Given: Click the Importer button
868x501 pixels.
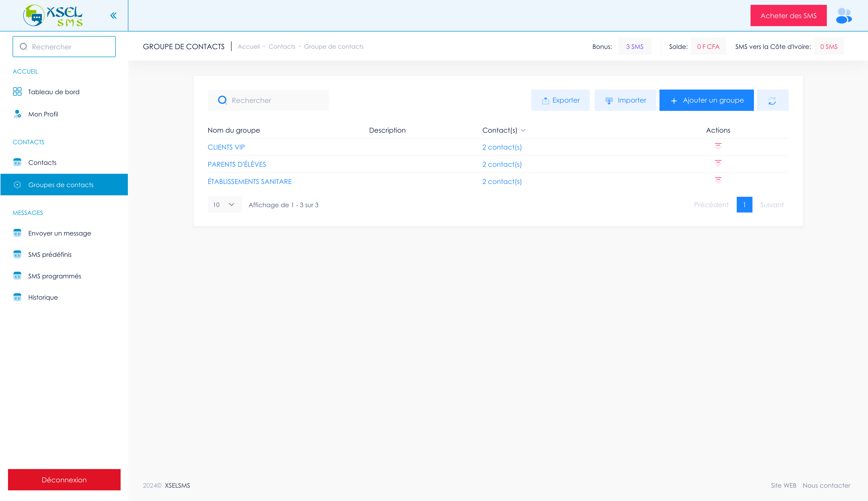Looking at the screenshot, I should click(x=625, y=100).
